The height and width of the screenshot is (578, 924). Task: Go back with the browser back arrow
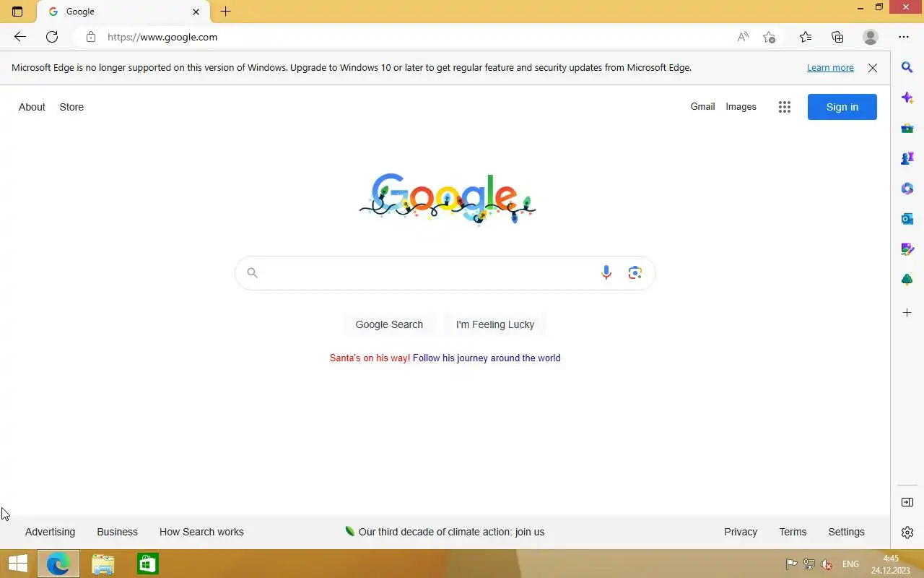[x=20, y=37]
